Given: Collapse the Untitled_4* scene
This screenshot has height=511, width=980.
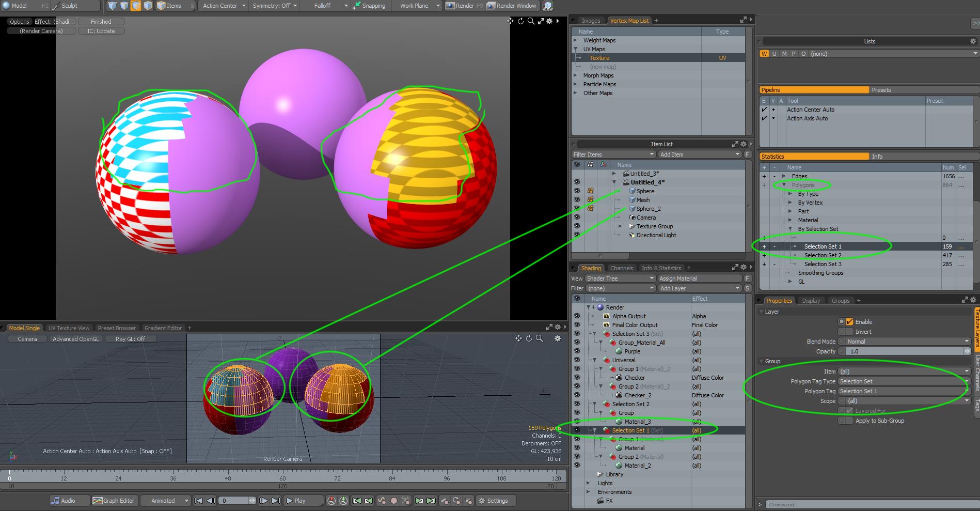Looking at the screenshot, I should coord(614,182).
